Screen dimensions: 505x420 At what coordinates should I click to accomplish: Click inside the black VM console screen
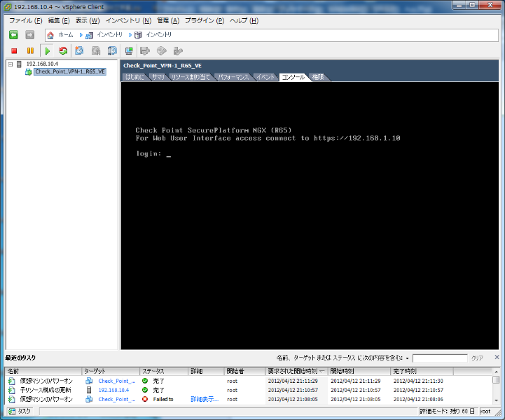[x=310, y=216]
